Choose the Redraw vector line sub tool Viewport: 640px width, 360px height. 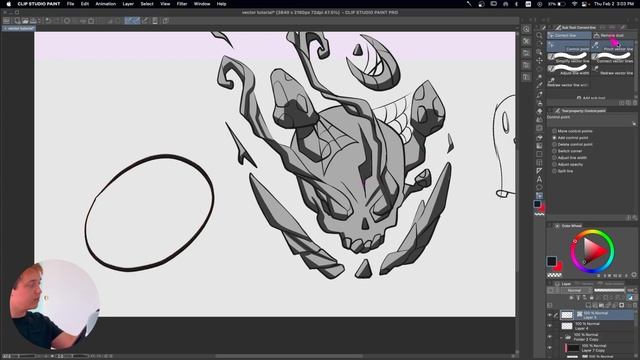(613, 69)
